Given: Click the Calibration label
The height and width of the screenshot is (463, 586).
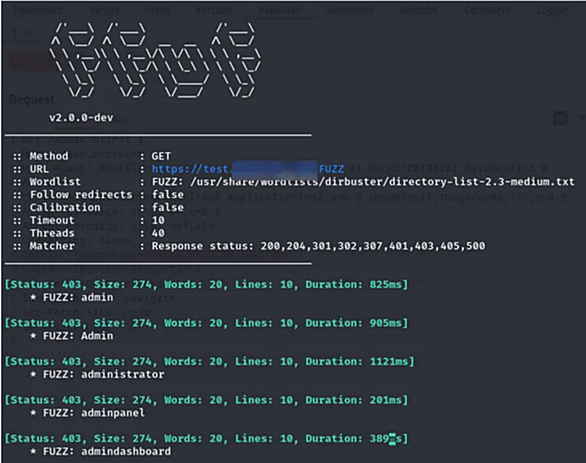Looking at the screenshot, I should 65,207.
